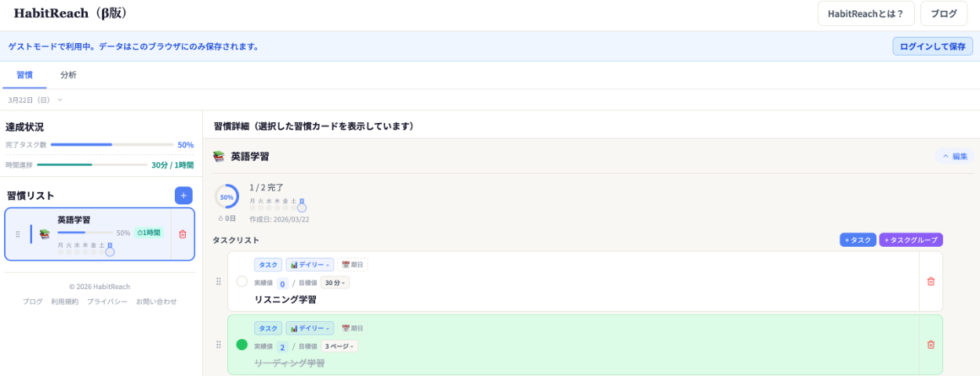Delete the 英語学習 habit using the trash icon
Viewport: 980px width, 376px height.
click(183, 233)
